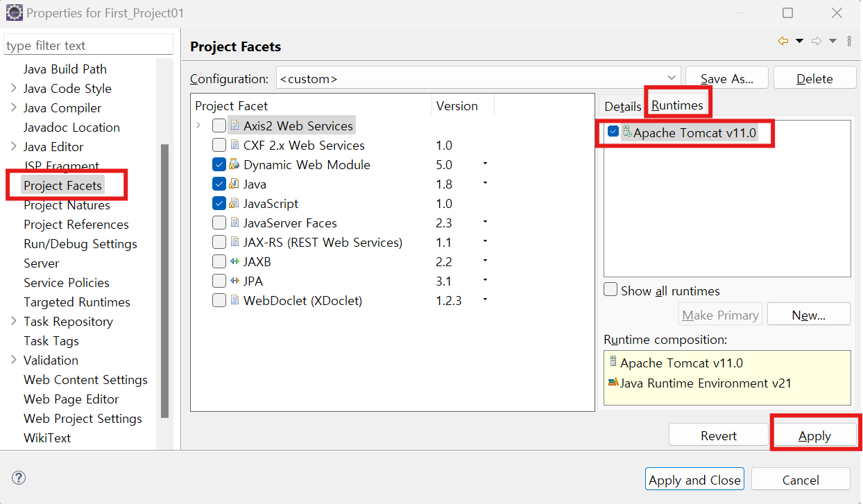Switch to the Details tab
The image size is (863, 504).
623,106
